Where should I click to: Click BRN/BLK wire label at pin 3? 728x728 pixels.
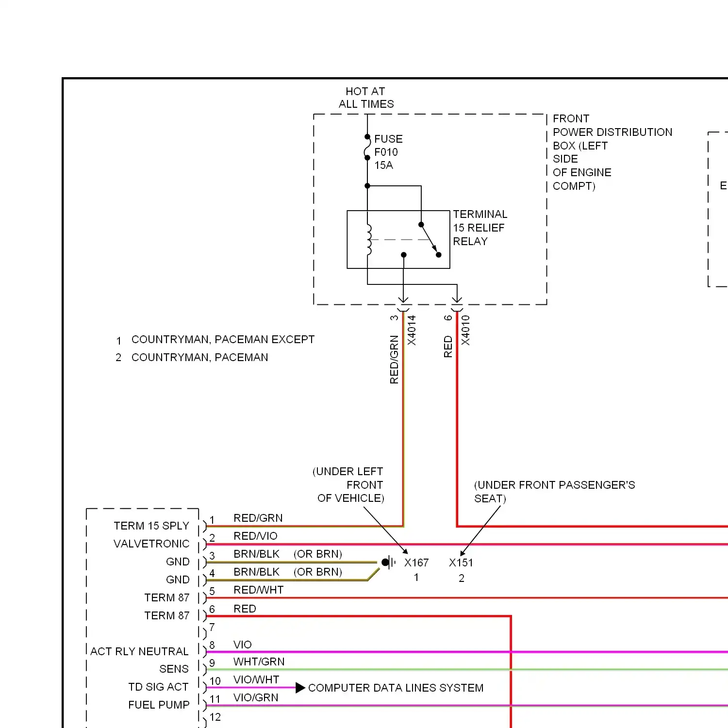256,554
